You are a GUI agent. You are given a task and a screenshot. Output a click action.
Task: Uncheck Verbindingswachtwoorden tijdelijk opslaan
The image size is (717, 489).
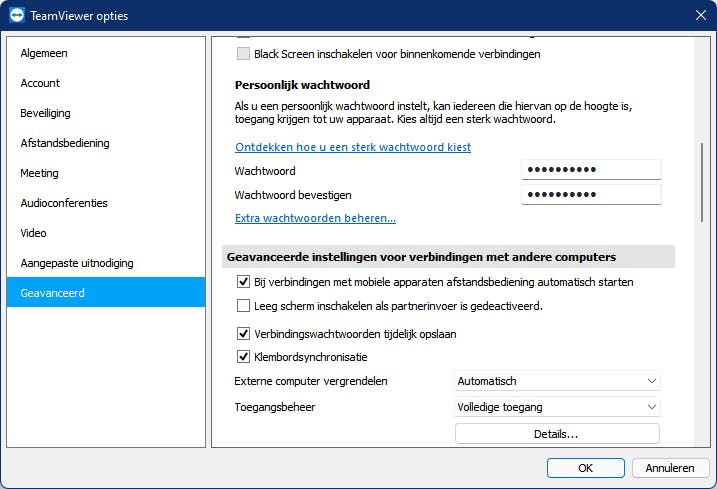pos(244,334)
